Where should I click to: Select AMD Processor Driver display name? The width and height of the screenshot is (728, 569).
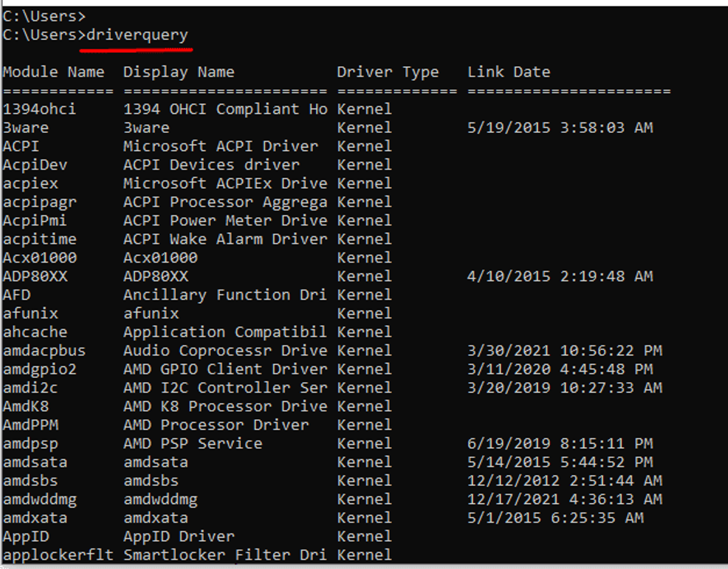click(216, 425)
